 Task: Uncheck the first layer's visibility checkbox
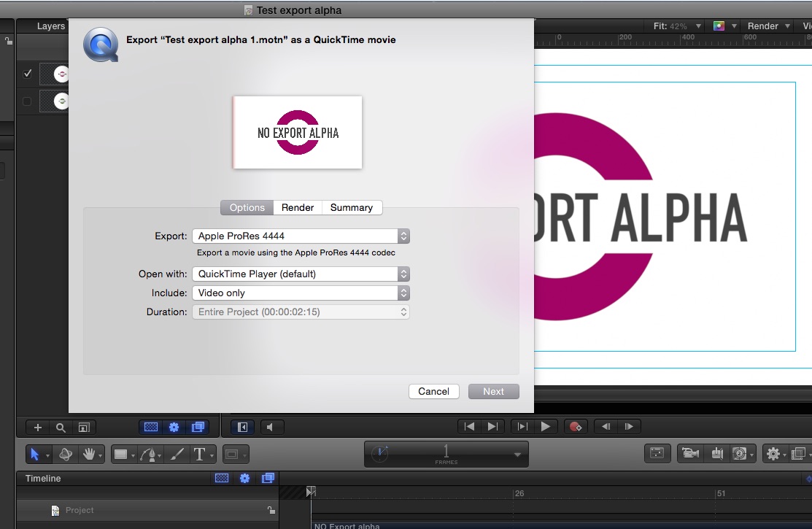tap(28, 74)
